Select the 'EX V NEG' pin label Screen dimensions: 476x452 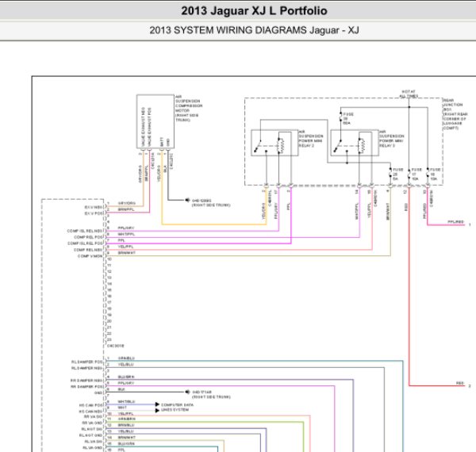[94, 207]
